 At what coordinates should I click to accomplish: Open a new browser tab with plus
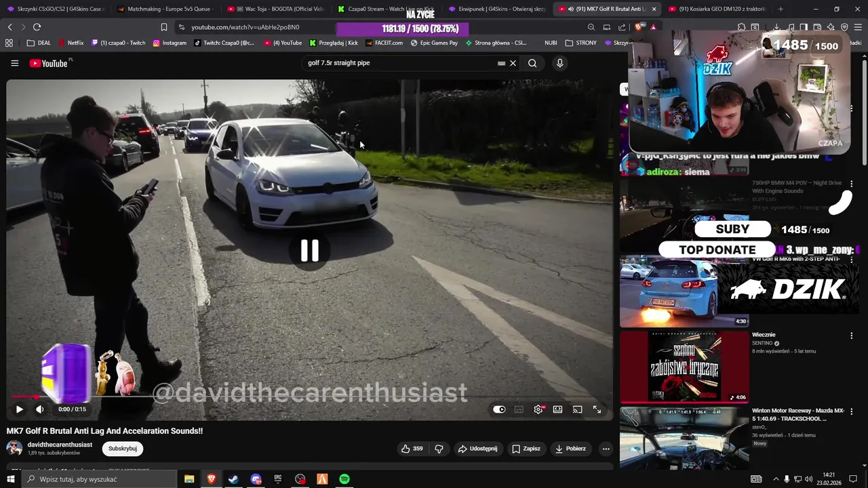pyautogui.click(x=781, y=9)
